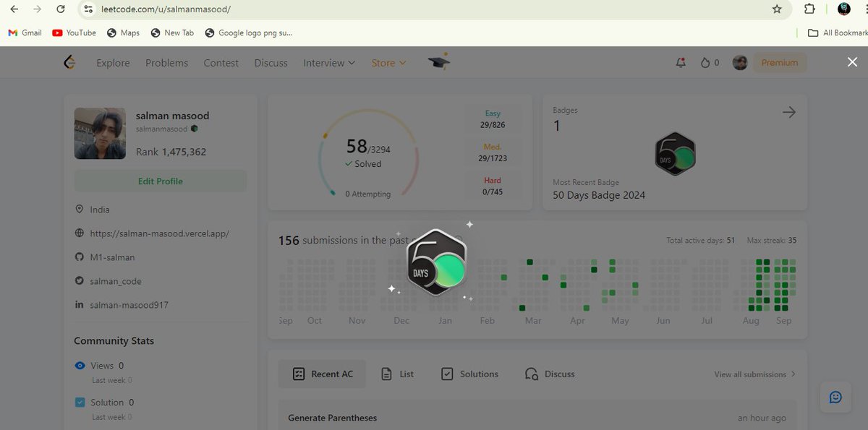Open Maps bookmark

[123, 33]
